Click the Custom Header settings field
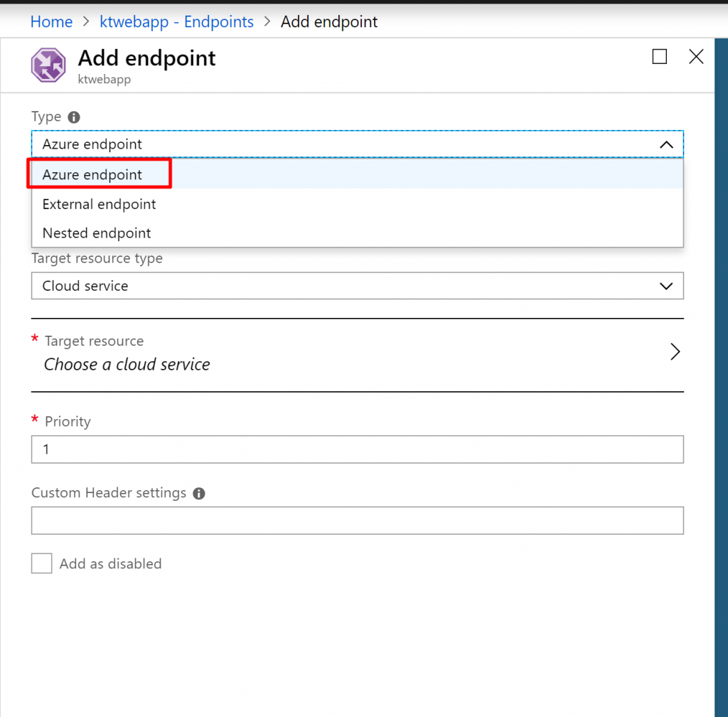Image resolution: width=728 pixels, height=717 pixels. coord(358,521)
